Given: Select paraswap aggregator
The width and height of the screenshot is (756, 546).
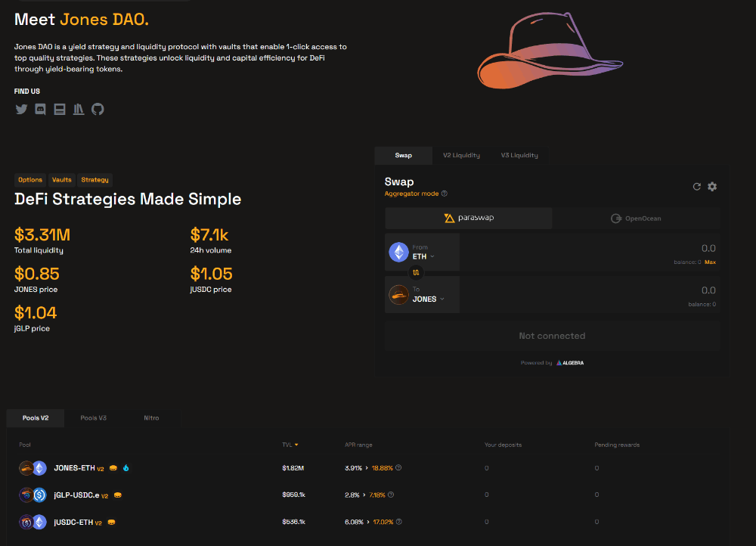Looking at the screenshot, I should [x=469, y=218].
